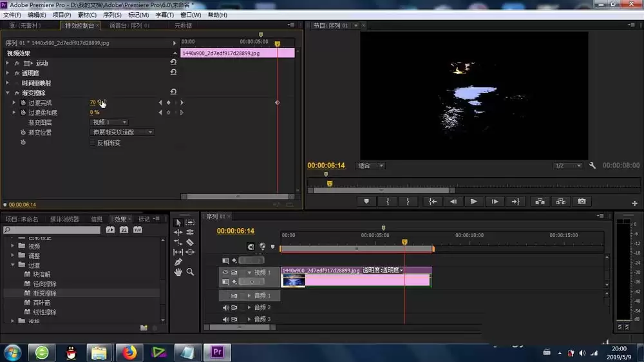This screenshot has width=644, height=362.
Task: Select 百叶窗 effect
Action: point(41,303)
